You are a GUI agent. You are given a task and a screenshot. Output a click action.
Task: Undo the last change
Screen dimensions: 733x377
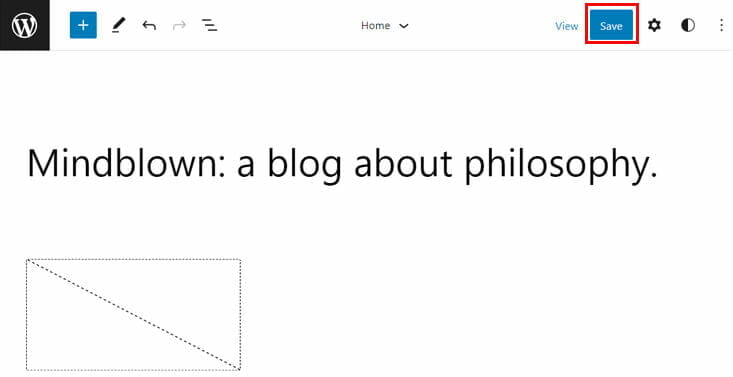pyautogui.click(x=149, y=25)
